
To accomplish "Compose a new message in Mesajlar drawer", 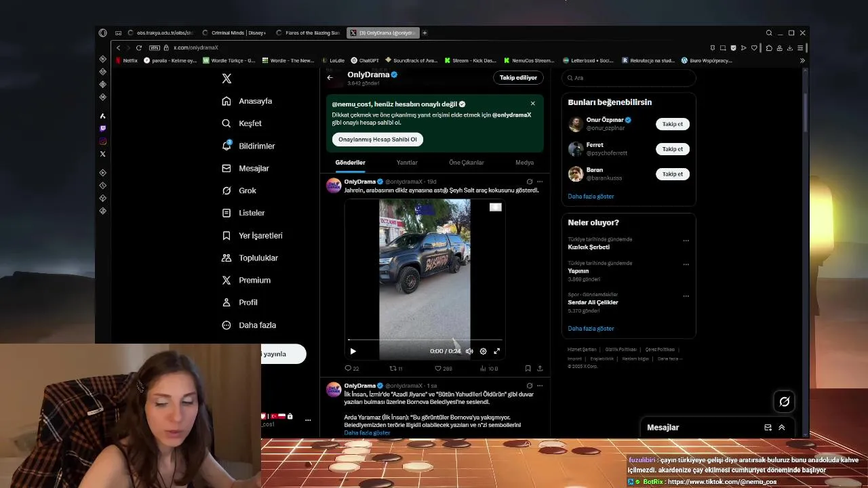I will [x=768, y=428].
